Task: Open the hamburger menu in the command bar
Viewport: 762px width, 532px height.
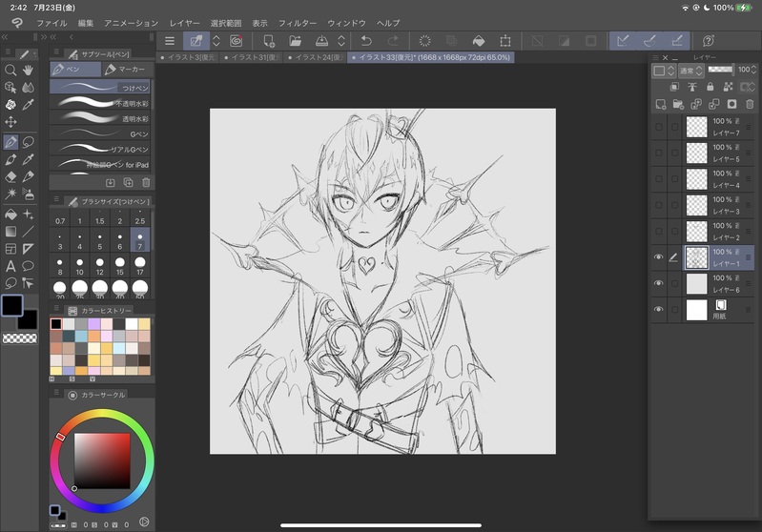Action: (x=169, y=41)
